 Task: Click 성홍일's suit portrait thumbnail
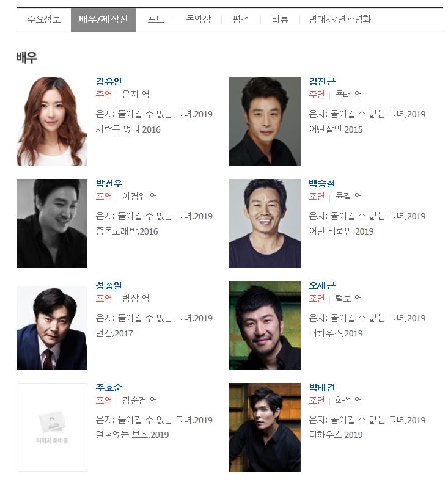(52, 328)
